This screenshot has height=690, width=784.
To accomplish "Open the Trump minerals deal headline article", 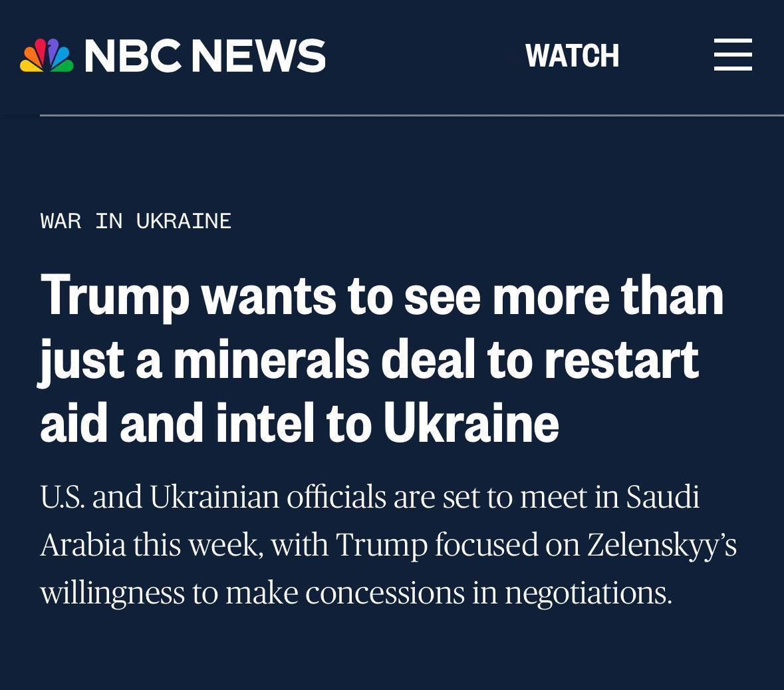I will (382, 359).
